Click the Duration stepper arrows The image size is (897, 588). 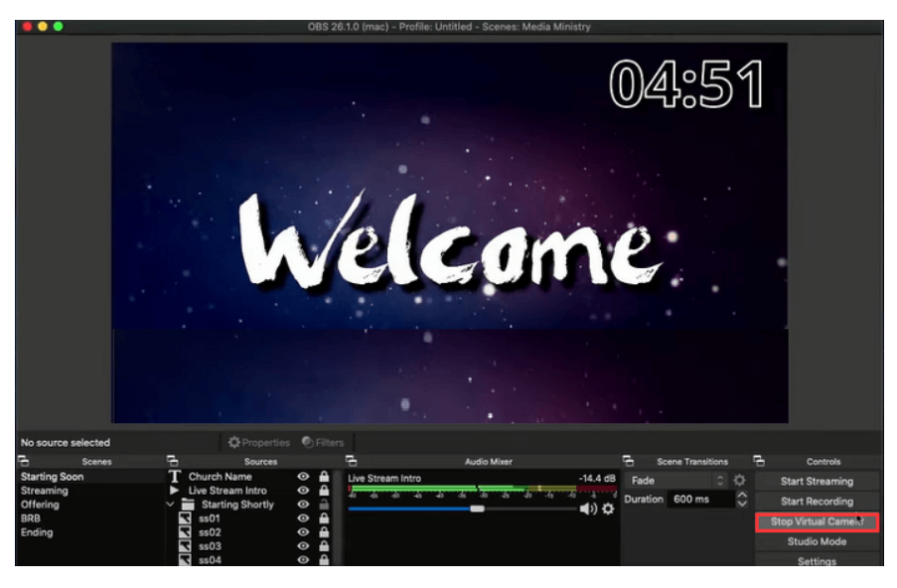tap(742, 500)
